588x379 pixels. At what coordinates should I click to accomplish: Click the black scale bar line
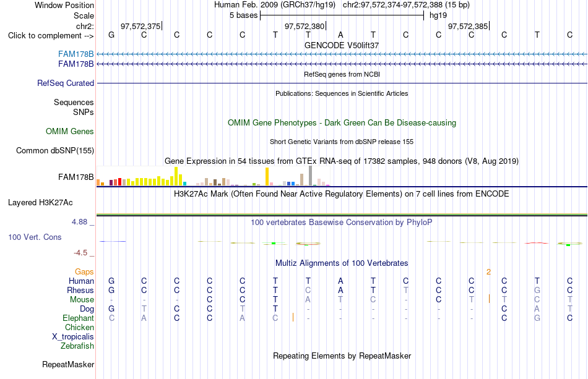click(x=342, y=15)
